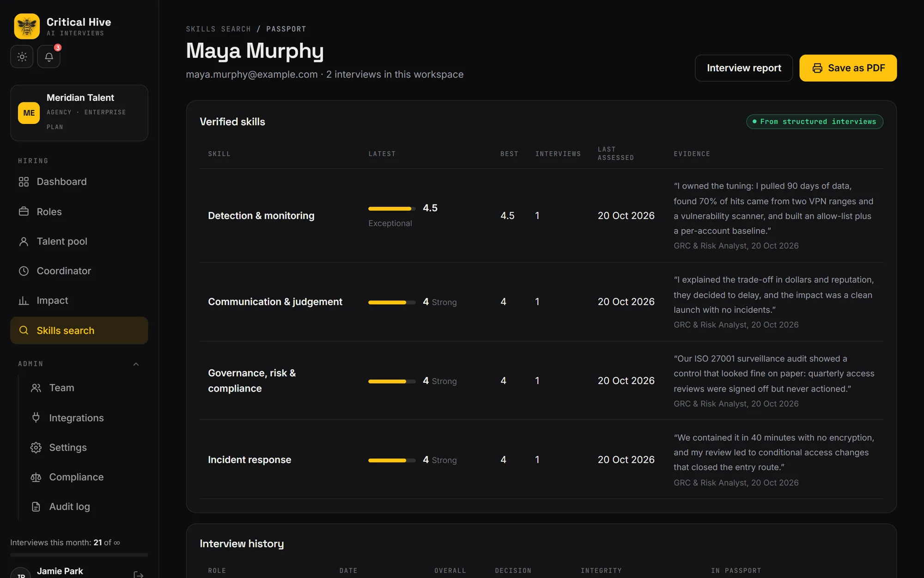This screenshot has height=578, width=924.
Task: Click the sign-out icon beside Jamie Park
Action: pos(138,575)
